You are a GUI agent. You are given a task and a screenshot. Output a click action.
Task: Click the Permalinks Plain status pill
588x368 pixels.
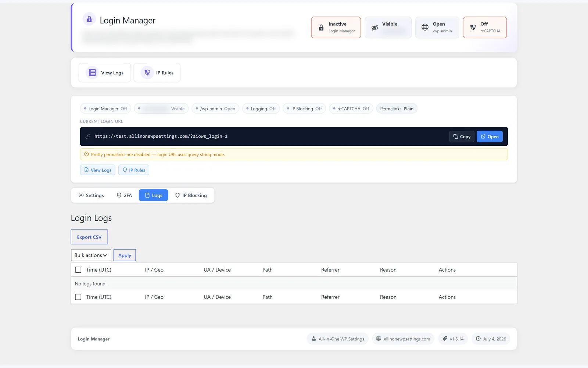[397, 109]
